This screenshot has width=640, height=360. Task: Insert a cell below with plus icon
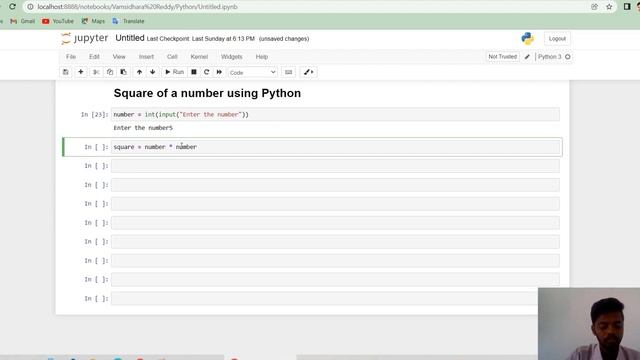click(x=81, y=72)
